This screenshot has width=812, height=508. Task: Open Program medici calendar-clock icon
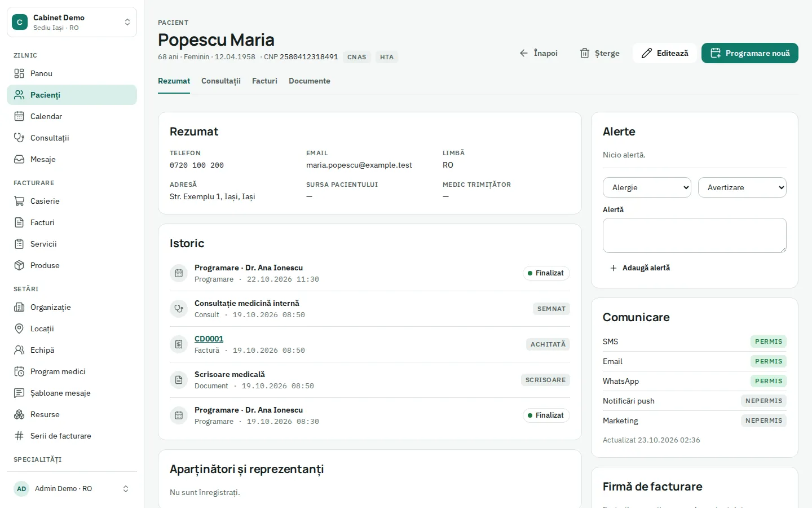19,371
